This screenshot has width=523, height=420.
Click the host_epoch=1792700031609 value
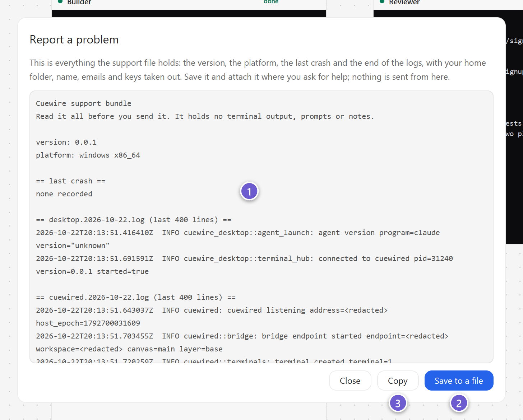pos(88,323)
